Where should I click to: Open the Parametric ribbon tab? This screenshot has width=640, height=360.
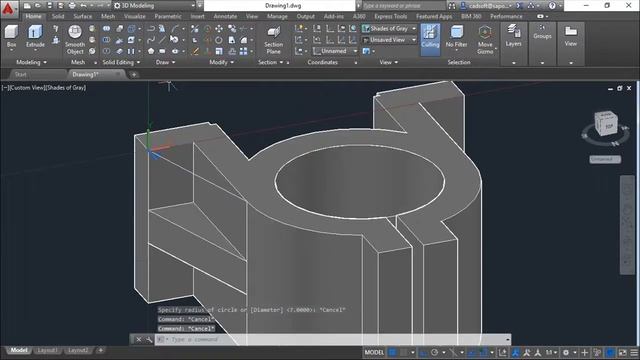168,16
